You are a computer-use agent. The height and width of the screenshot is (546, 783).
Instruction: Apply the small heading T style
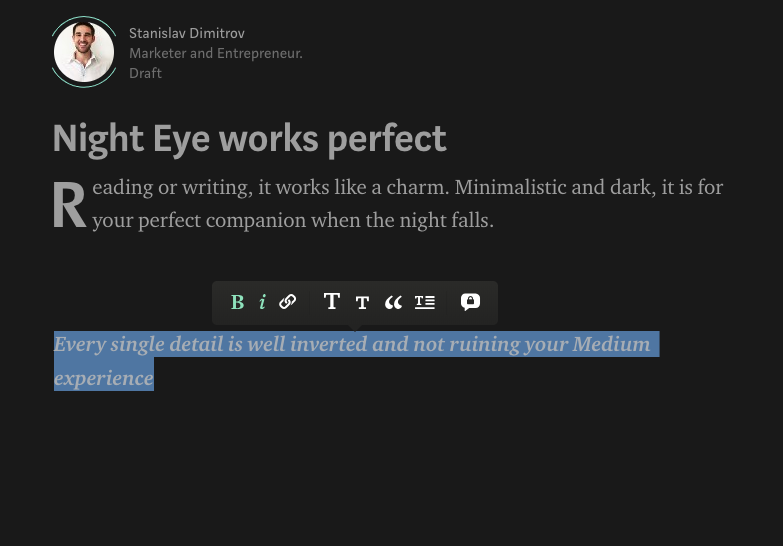point(363,303)
